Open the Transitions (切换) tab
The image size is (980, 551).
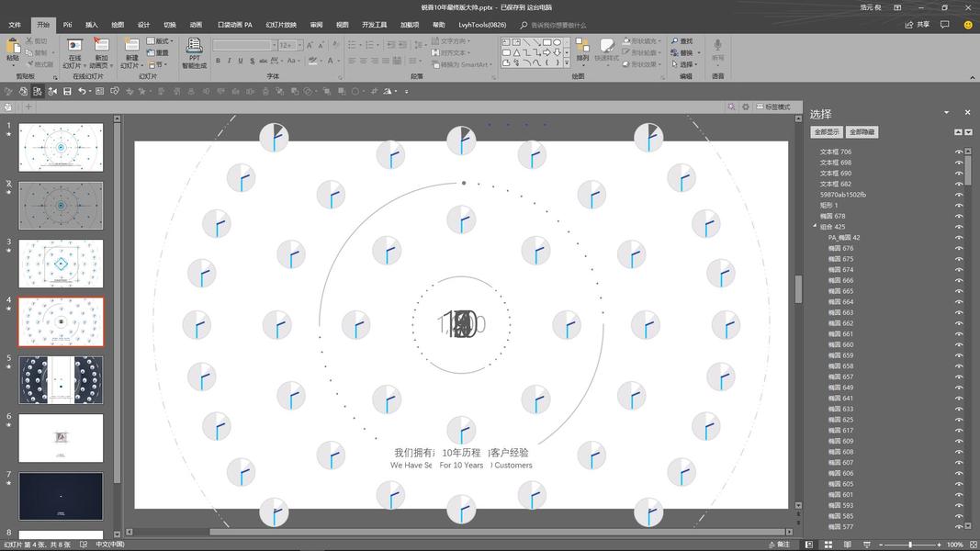170,25
